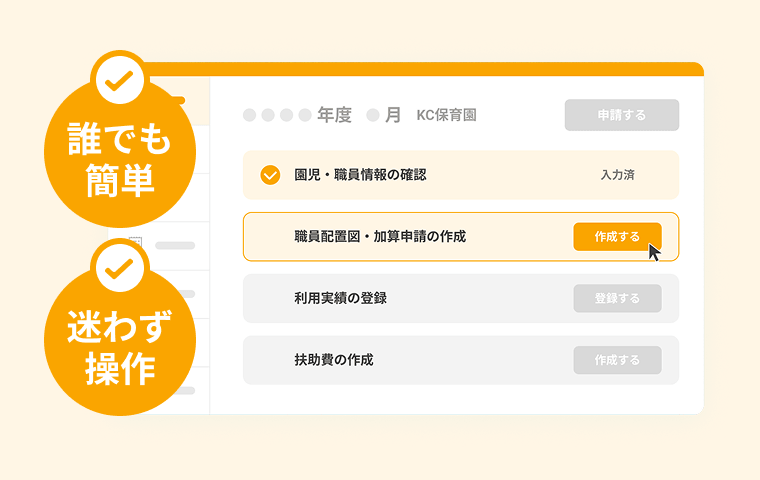Click the year placeholder dots before 年度
Viewport: 760px width, 480px height.
click(x=277, y=115)
